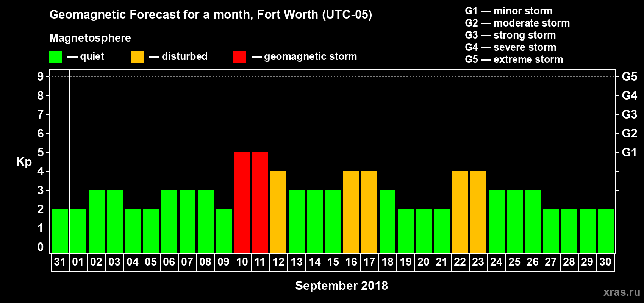The width and height of the screenshot is (644, 303).
Task: Select the orange bar for day 23
Action: point(478,212)
